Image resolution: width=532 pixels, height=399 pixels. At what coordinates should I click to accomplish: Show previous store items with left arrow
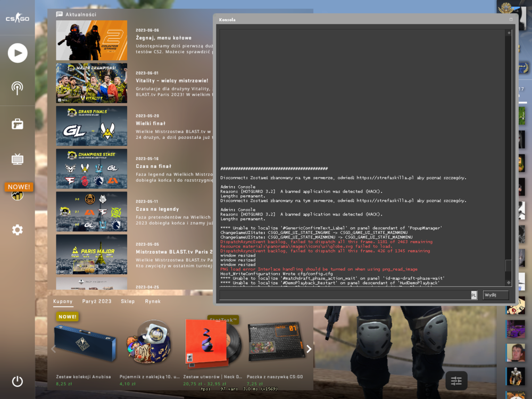click(x=53, y=349)
